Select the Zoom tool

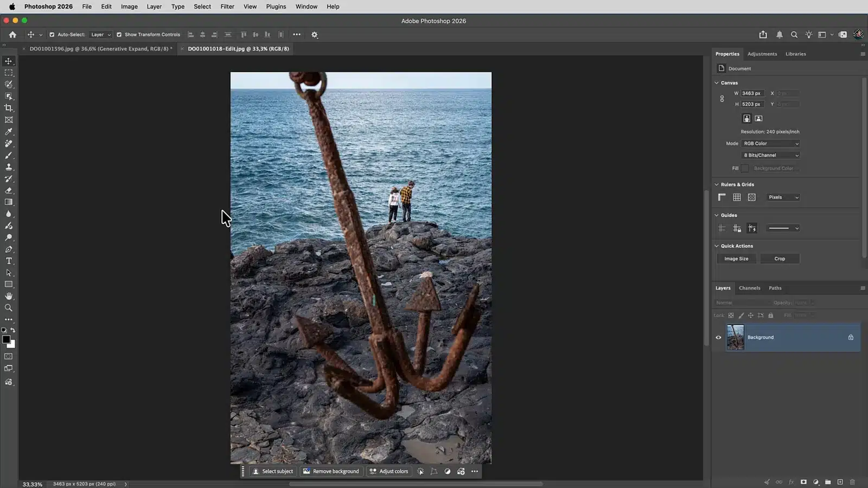tap(9, 308)
